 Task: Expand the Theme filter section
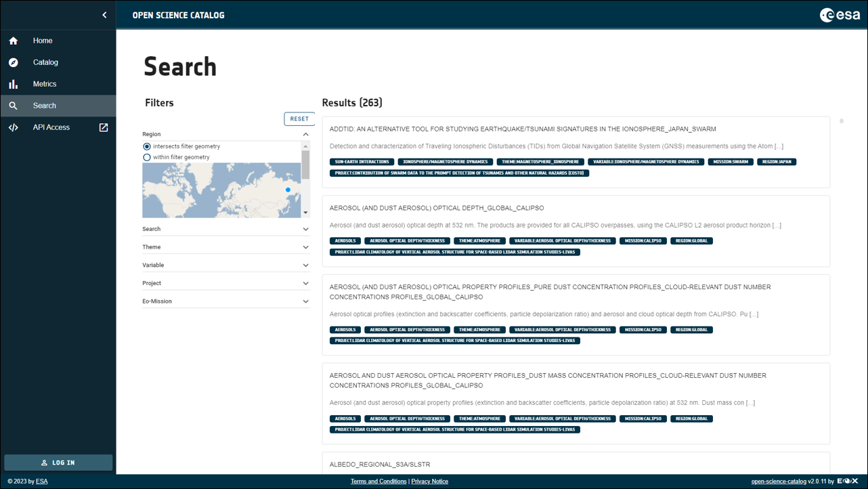click(226, 247)
